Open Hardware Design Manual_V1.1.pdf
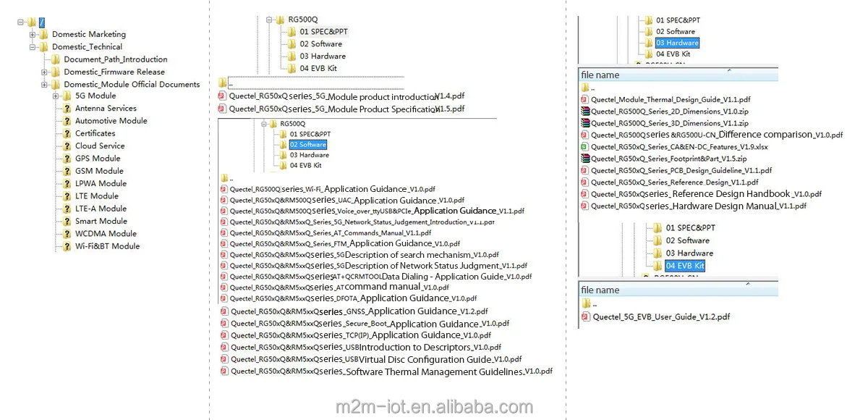 699,206
